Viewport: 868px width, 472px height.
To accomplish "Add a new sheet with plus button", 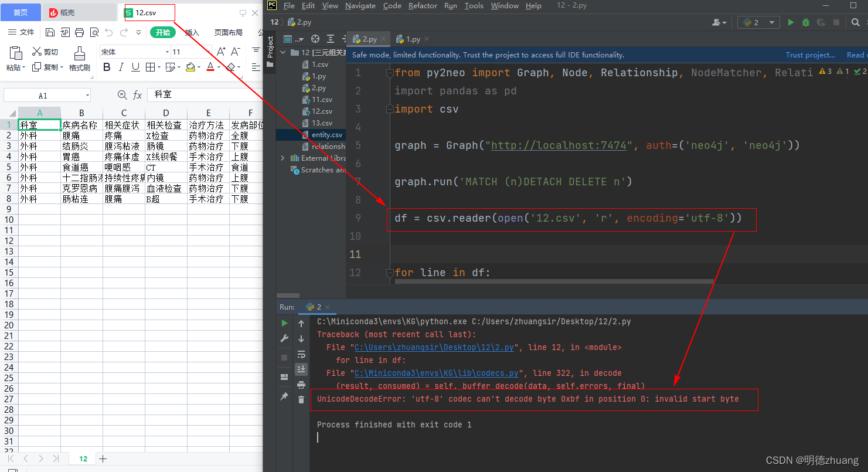I will [103, 459].
